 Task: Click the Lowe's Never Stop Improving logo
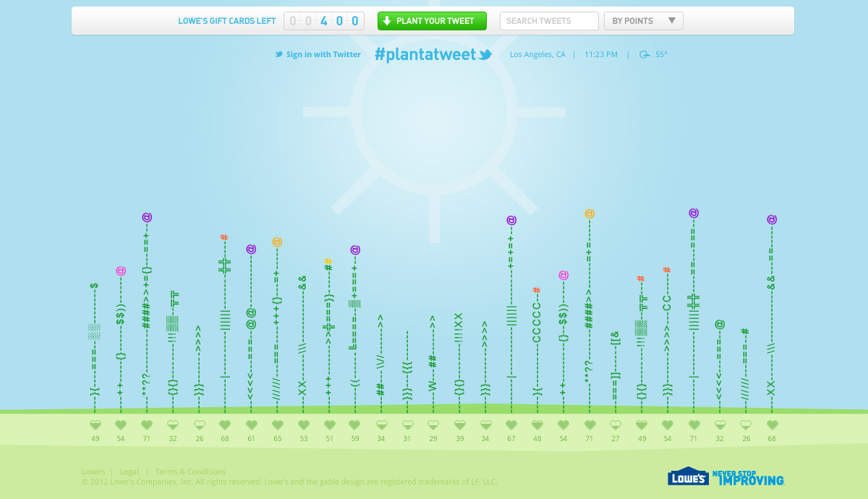(x=726, y=476)
